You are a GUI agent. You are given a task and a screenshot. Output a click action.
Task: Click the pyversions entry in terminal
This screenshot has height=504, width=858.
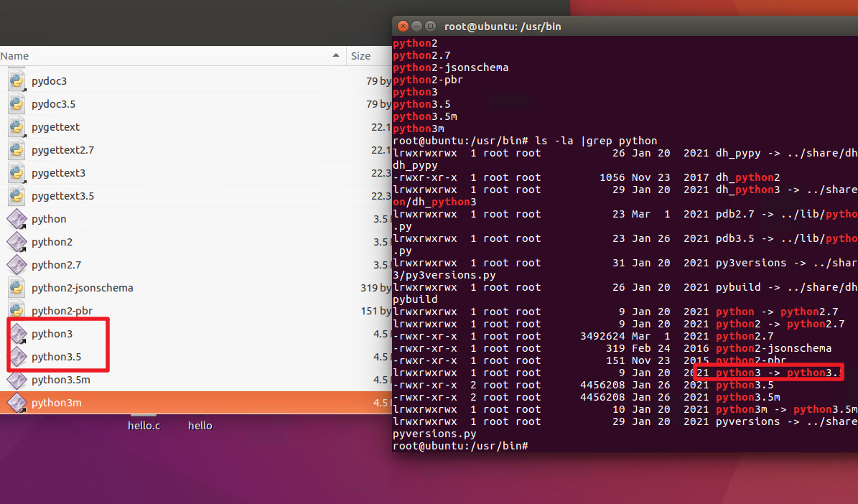pos(747,421)
